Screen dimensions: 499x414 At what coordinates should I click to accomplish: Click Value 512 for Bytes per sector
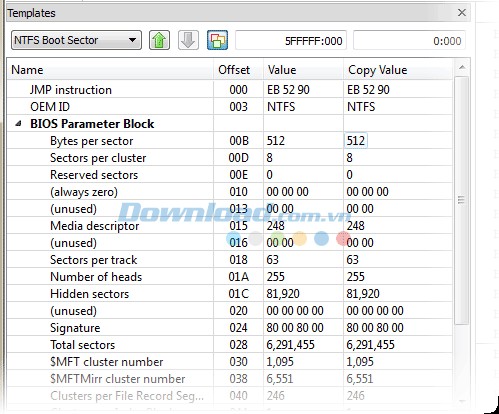tap(275, 141)
